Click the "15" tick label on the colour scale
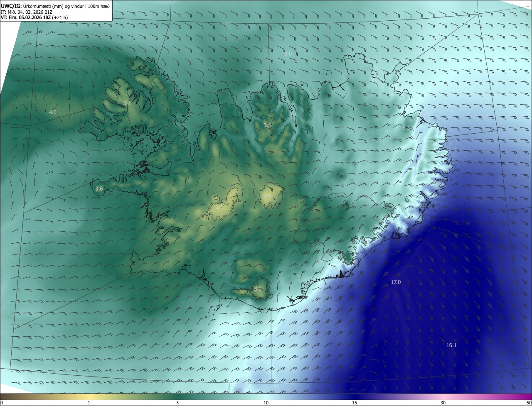 tap(355, 403)
